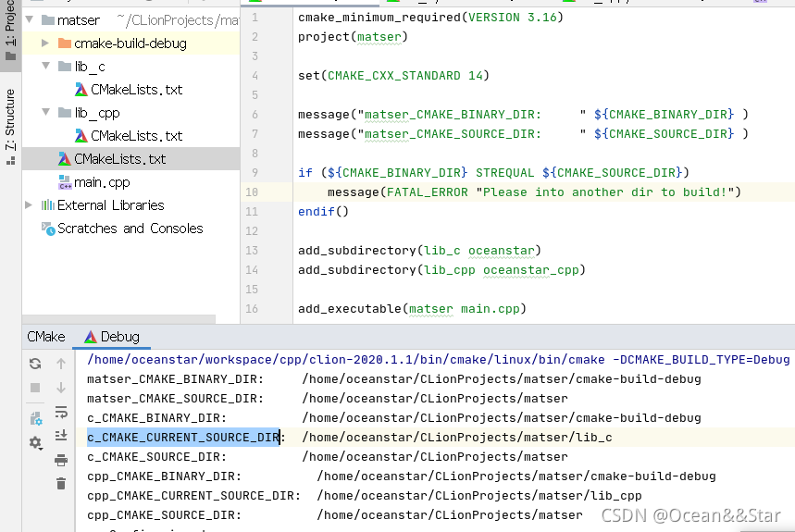
Task: Click the cmake executable path link in the output
Action: click(x=346, y=360)
